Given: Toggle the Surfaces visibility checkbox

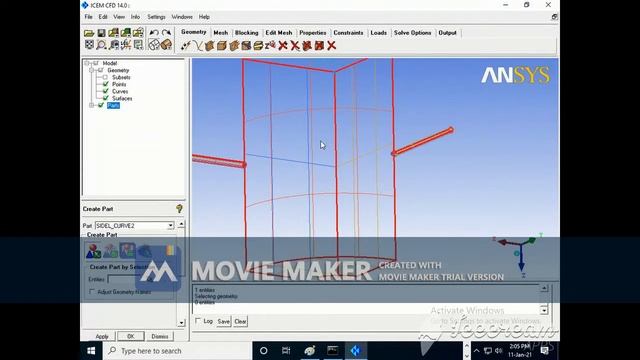Looking at the screenshot, I should [106, 98].
